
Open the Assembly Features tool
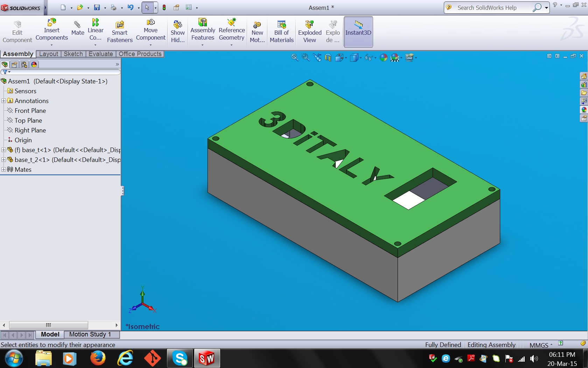tap(203, 32)
